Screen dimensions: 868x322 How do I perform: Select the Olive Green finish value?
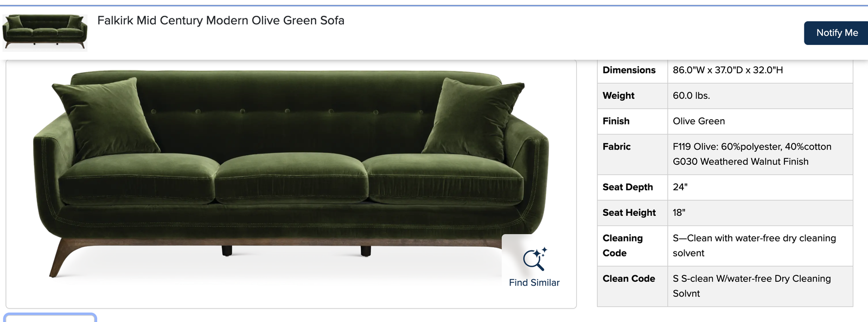pos(699,121)
